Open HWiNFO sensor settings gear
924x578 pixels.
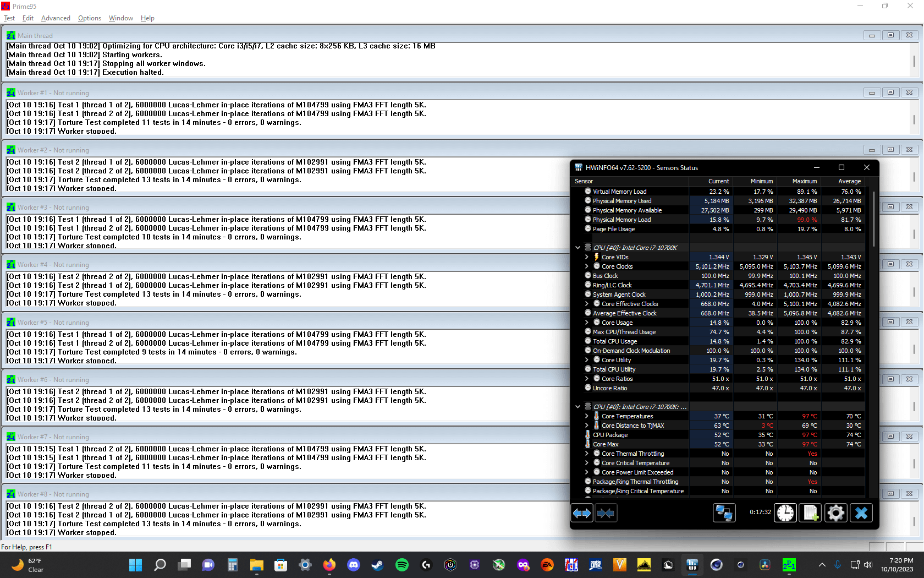[835, 513]
